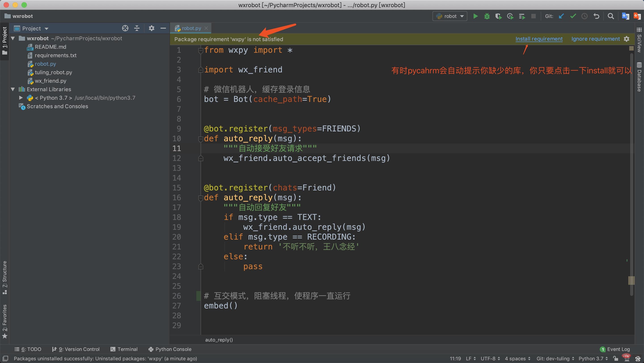Open tuling_robot.py in project tree
This screenshot has width=644, height=363.
pos(53,72)
